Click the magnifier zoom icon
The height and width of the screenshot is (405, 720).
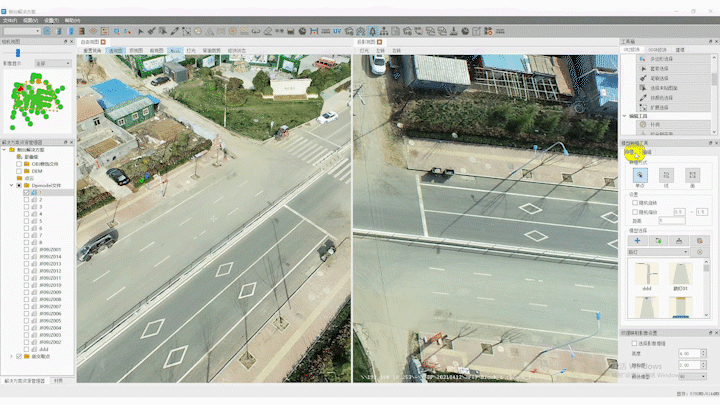coord(117,31)
